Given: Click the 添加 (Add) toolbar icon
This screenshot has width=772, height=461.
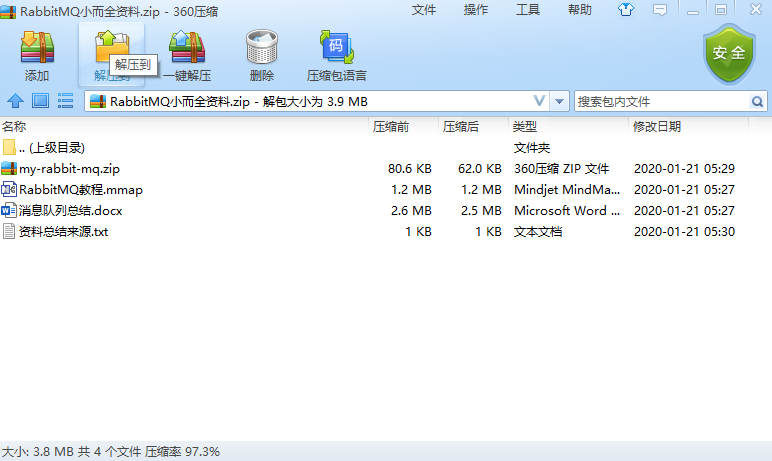Looking at the screenshot, I should point(37,47).
